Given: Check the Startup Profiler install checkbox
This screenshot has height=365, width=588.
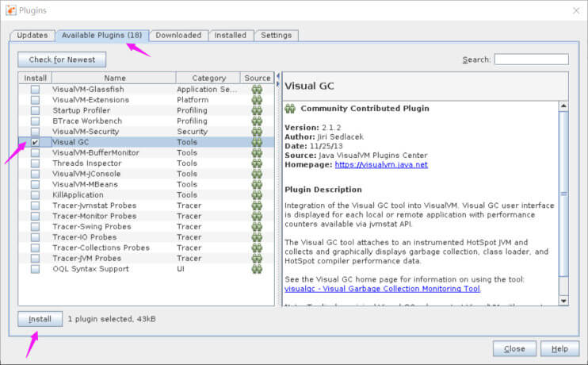Looking at the screenshot, I should [35, 110].
